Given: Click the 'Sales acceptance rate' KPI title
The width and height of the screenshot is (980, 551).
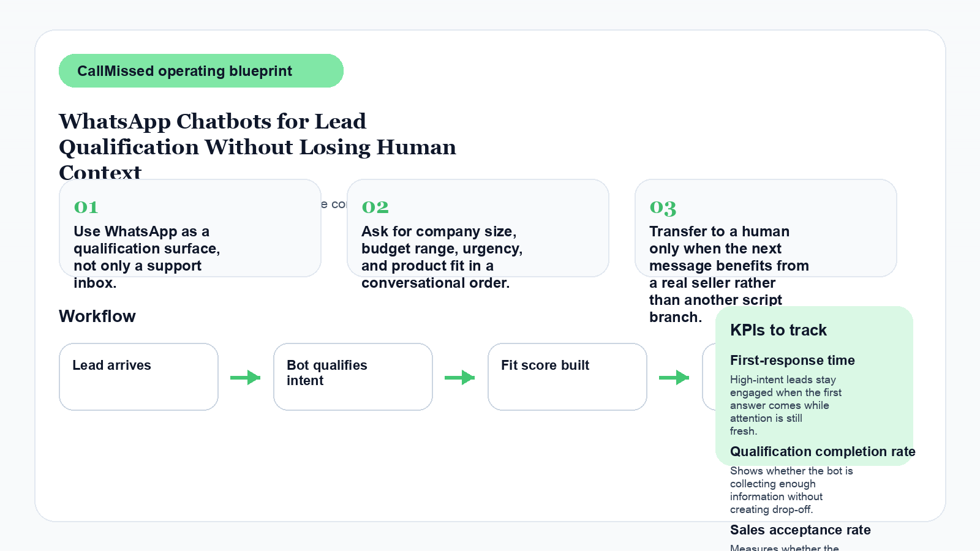Looking at the screenshot, I should tap(801, 530).
